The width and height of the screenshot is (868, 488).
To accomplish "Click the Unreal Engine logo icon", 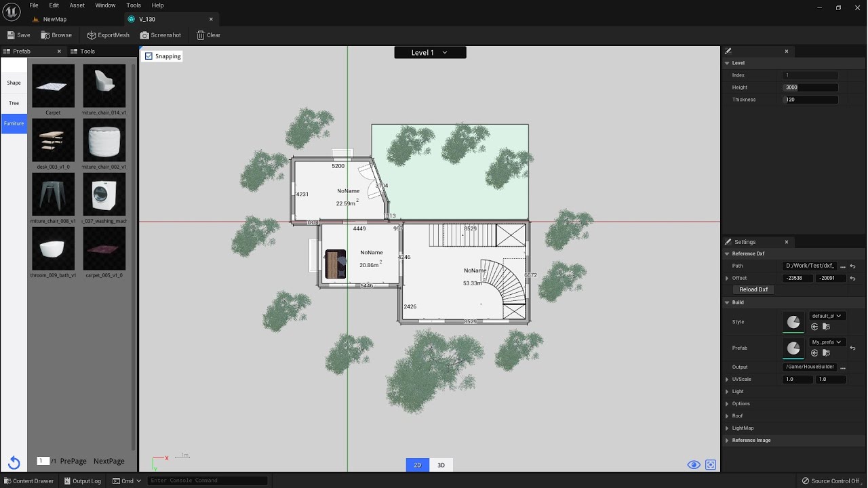I will pos(12,11).
